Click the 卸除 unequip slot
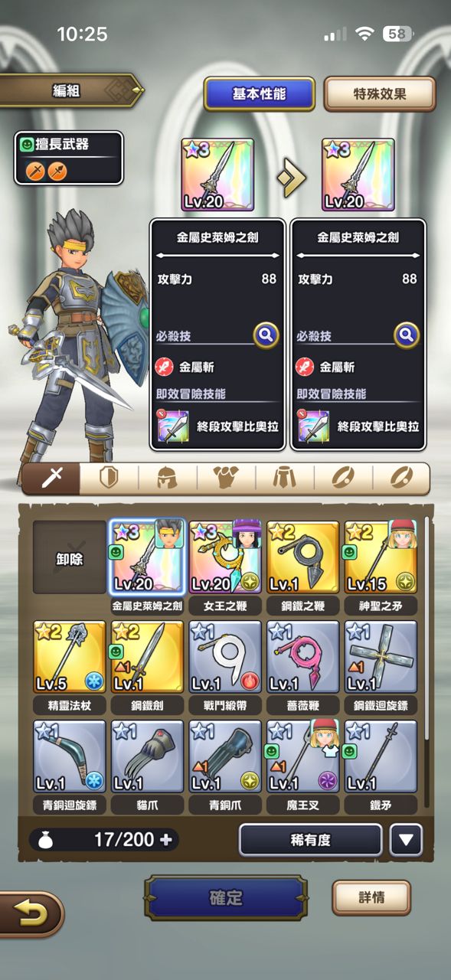Image resolution: width=451 pixels, height=980 pixels. point(70,557)
